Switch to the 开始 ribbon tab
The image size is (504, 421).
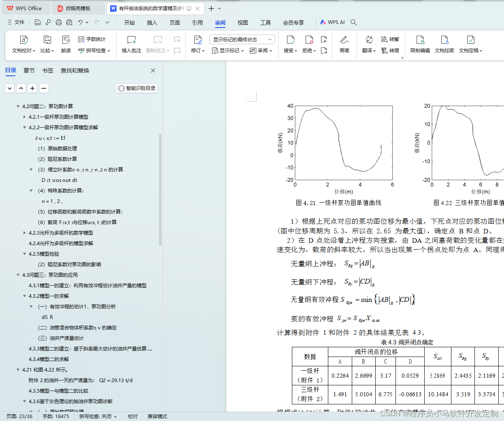[x=130, y=23]
